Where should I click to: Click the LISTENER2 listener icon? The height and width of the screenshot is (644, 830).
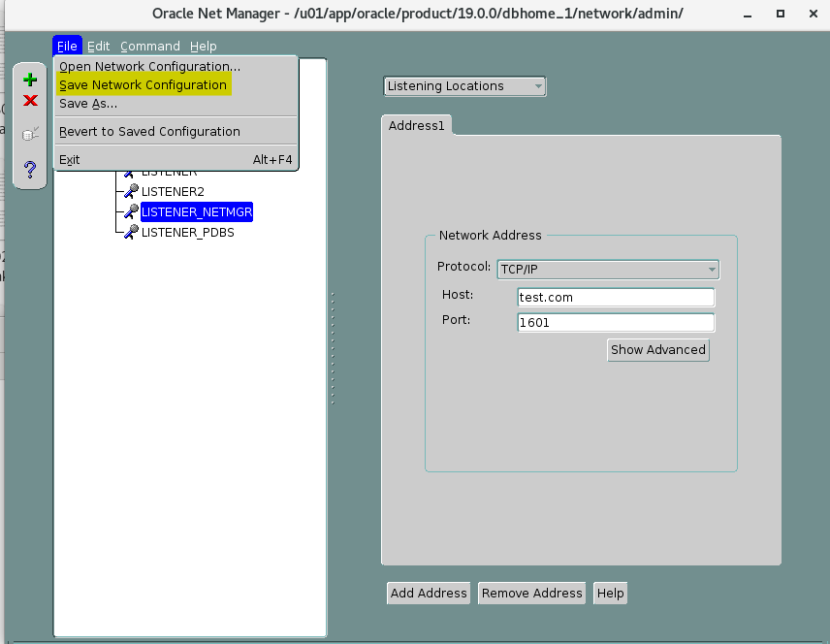131,191
